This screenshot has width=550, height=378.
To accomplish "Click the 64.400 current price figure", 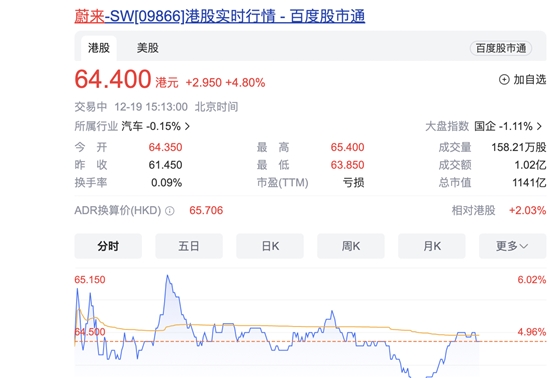I will (x=113, y=79).
